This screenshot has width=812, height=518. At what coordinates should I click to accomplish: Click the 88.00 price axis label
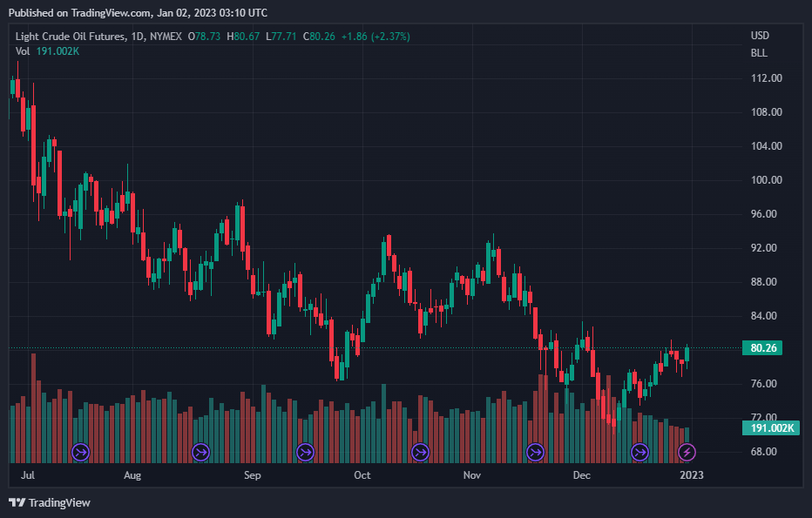tap(764, 282)
